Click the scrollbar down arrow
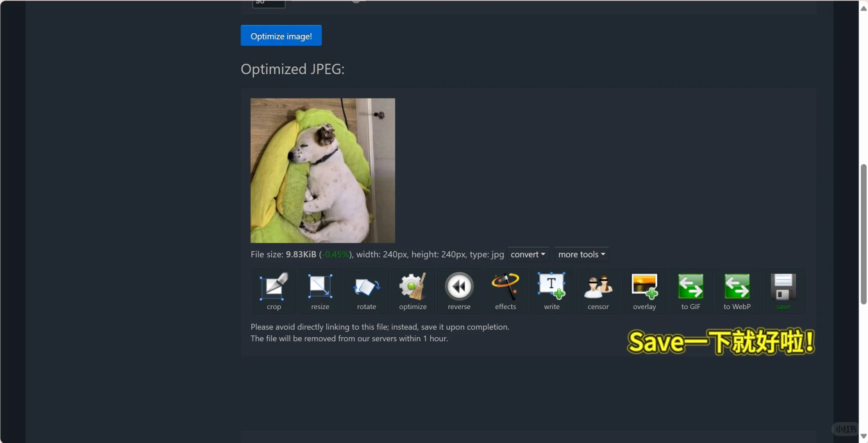The image size is (868, 443). [x=863, y=436]
